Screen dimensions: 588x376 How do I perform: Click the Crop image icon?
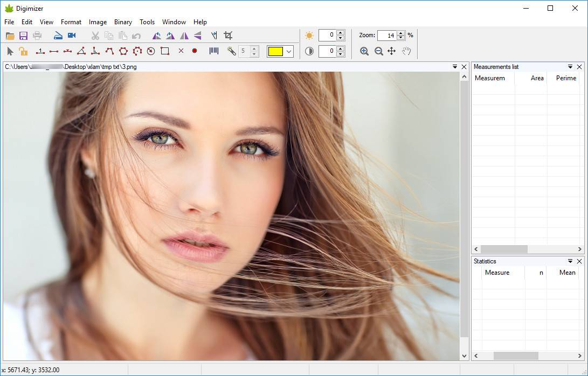pyautogui.click(x=228, y=36)
